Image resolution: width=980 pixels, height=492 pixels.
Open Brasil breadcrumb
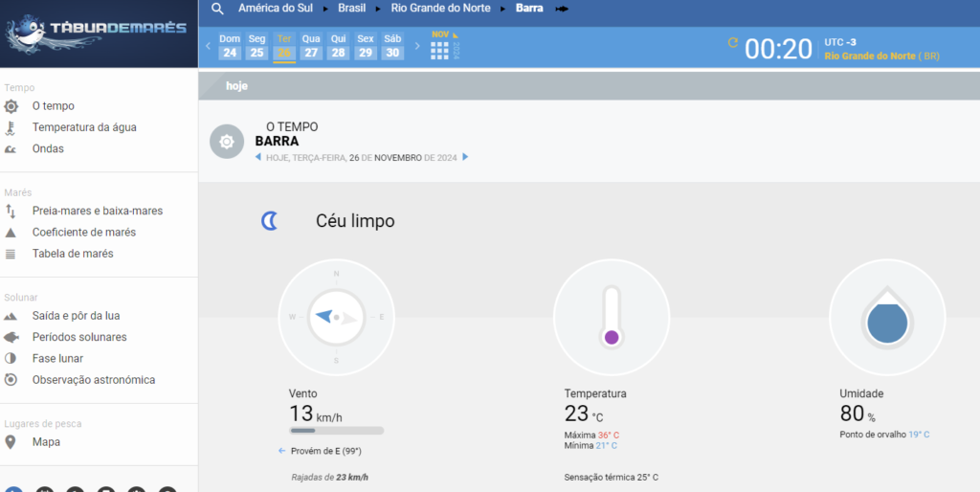click(x=352, y=9)
